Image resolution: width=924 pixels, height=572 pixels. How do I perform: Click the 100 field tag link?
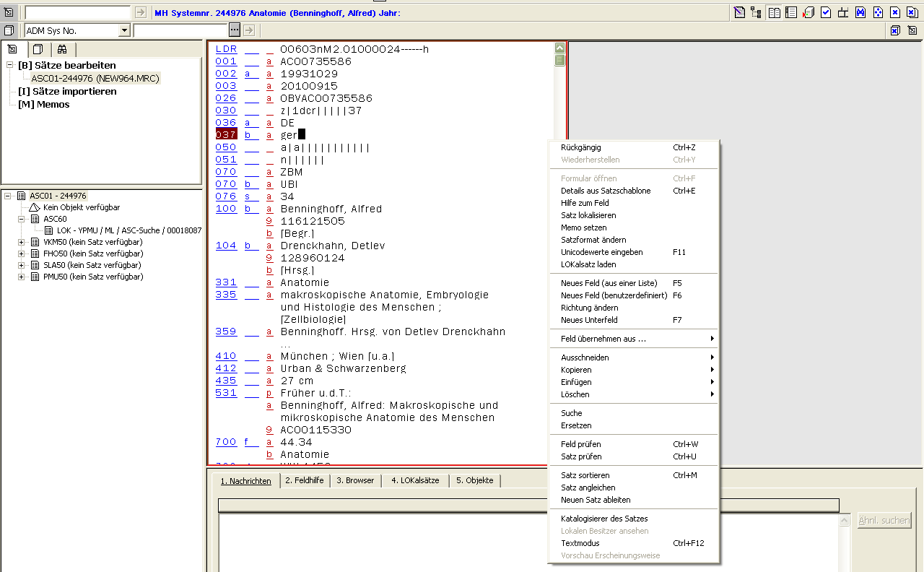coord(226,209)
